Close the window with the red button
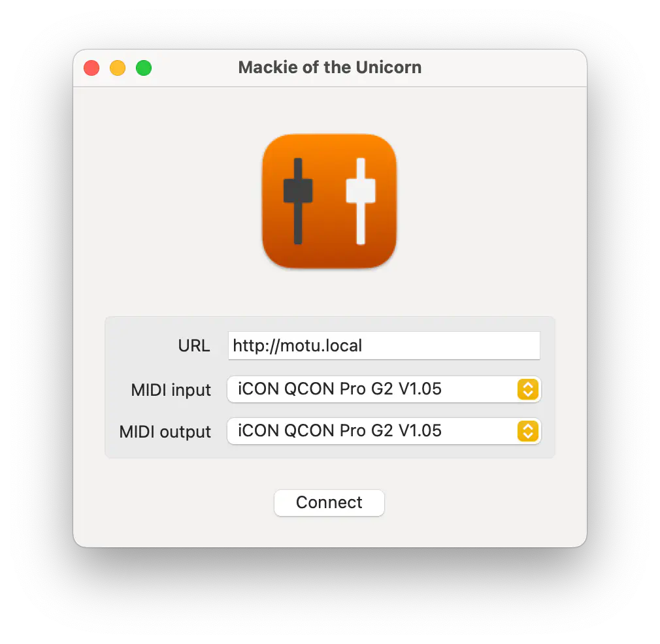The height and width of the screenshot is (644, 660). [91, 68]
